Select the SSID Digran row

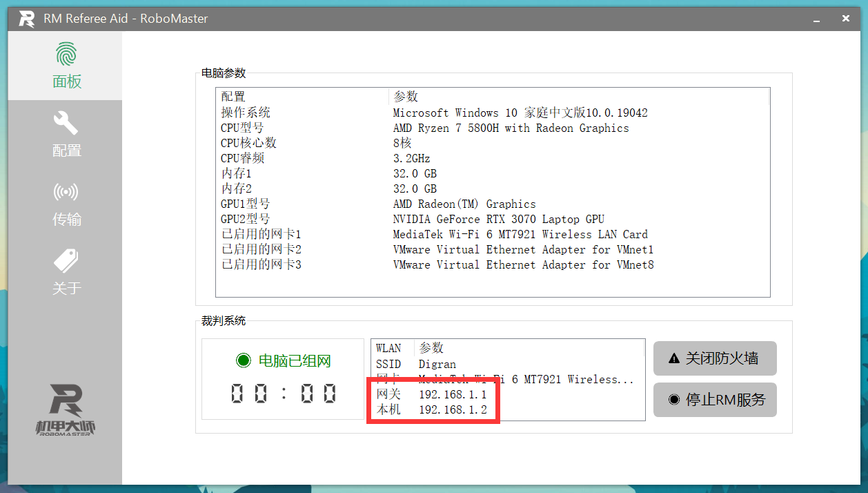coord(508,364)
